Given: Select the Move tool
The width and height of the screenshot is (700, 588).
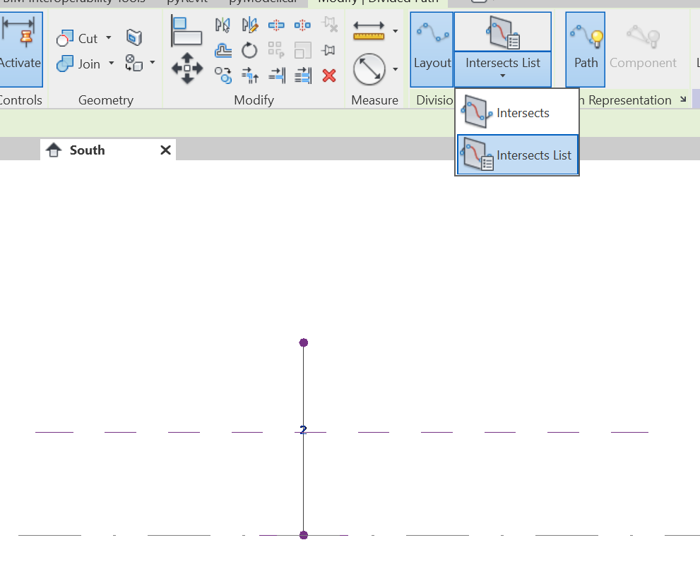Looking at the screenshot, I should pyautogui.click(x=187, y=68).
